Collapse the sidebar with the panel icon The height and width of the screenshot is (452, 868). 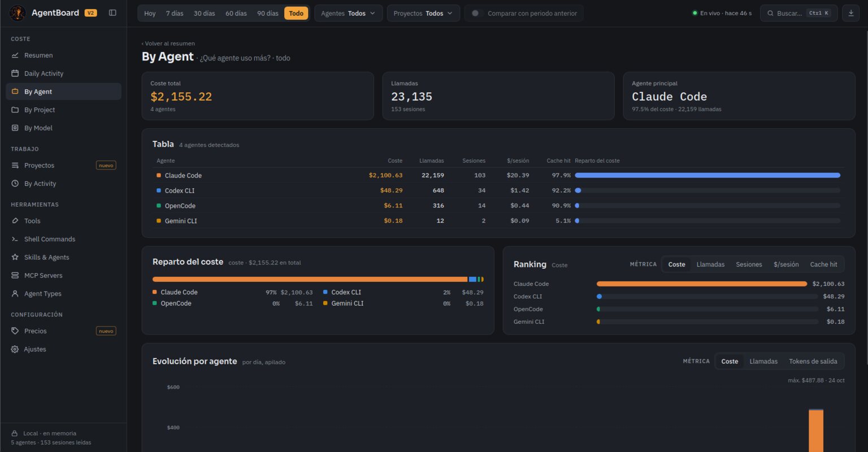coord(112,13)
